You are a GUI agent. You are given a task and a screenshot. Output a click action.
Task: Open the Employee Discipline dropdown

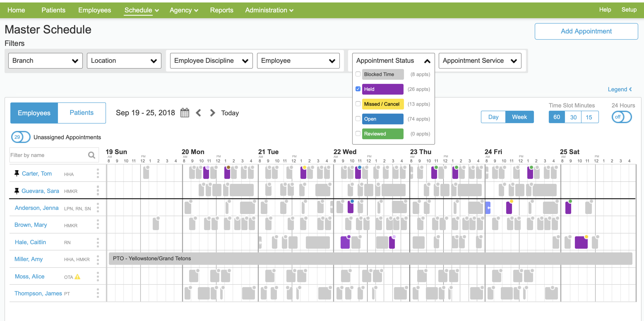[211, 61]
